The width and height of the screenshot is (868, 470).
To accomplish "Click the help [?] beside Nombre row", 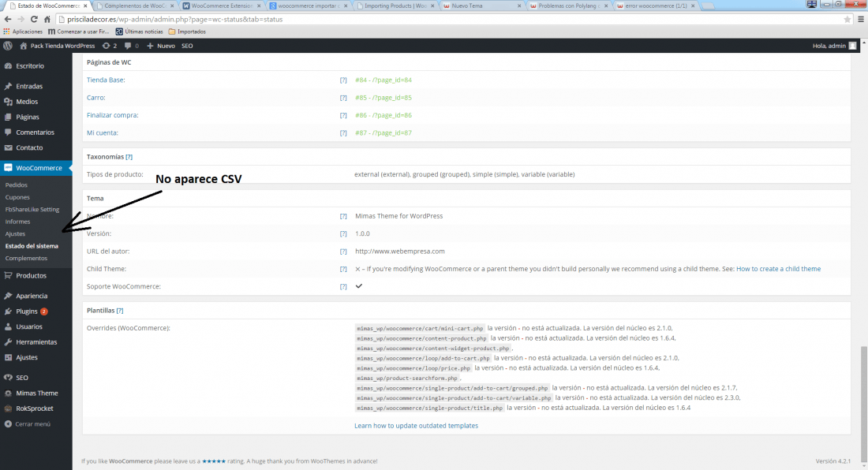I will point(343,216).
